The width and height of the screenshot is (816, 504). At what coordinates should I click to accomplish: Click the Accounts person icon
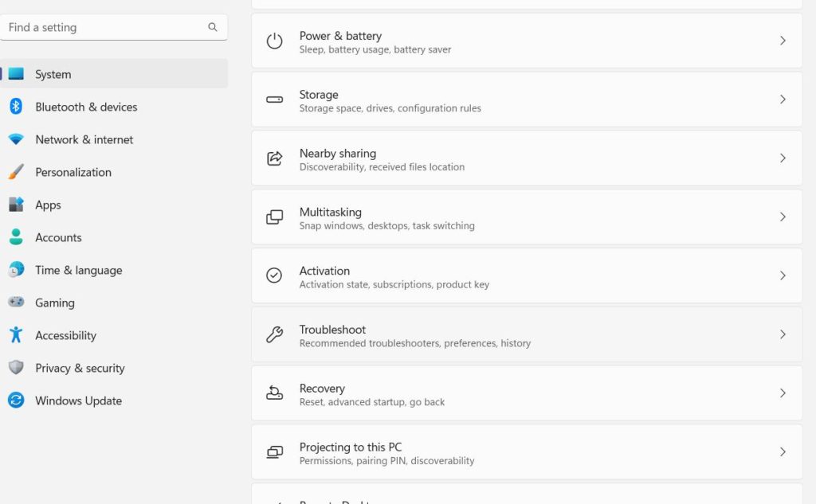(16, 237)
